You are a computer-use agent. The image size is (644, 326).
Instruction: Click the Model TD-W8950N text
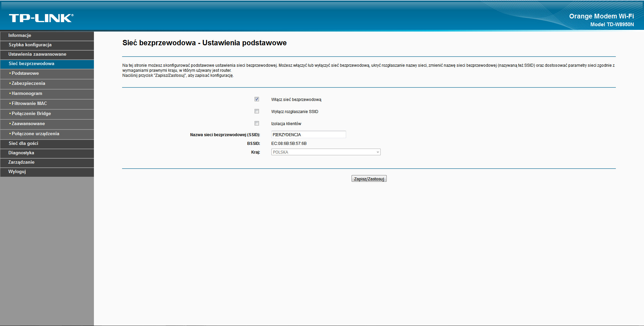point(612,24)
